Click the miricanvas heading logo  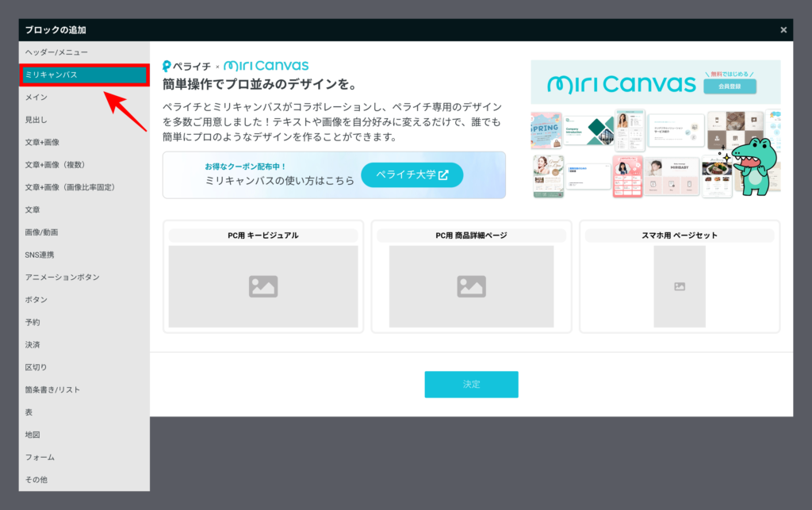pyautogui.click(x=266, y=66)
